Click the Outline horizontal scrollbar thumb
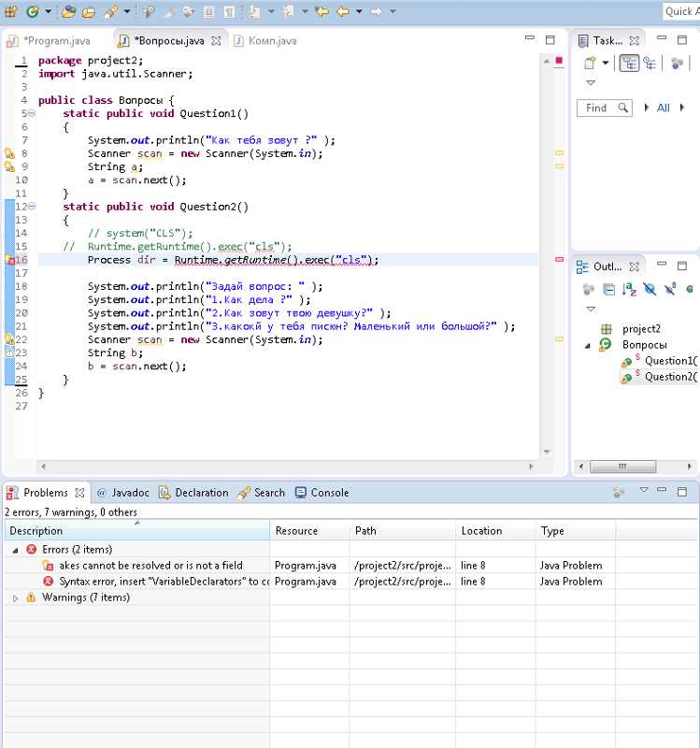The height and width of the screenshot is (748, 700). pyautogui.click(x=622, y=467)
